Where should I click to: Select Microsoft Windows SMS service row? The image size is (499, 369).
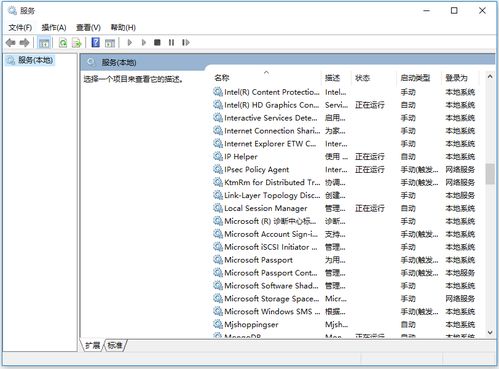pyautogui.click(x=345, y=312)
